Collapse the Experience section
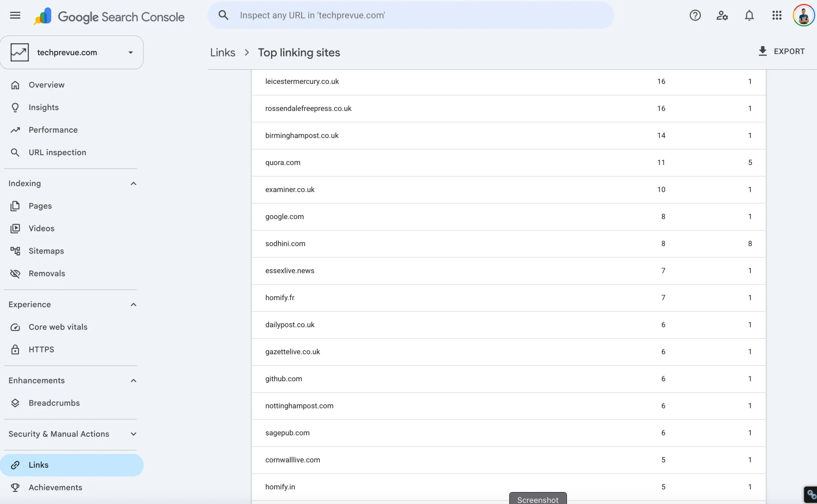Image resolution: width=817 pixels, height=504 pixels. pyautogui.click(x=133, y=305)
